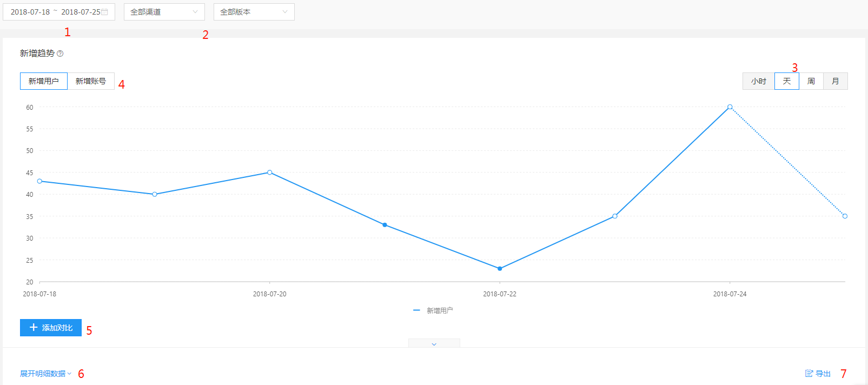Click the data point at 2018-07-20
This screenshot has width=868, height=385.
tap(270, 172)
